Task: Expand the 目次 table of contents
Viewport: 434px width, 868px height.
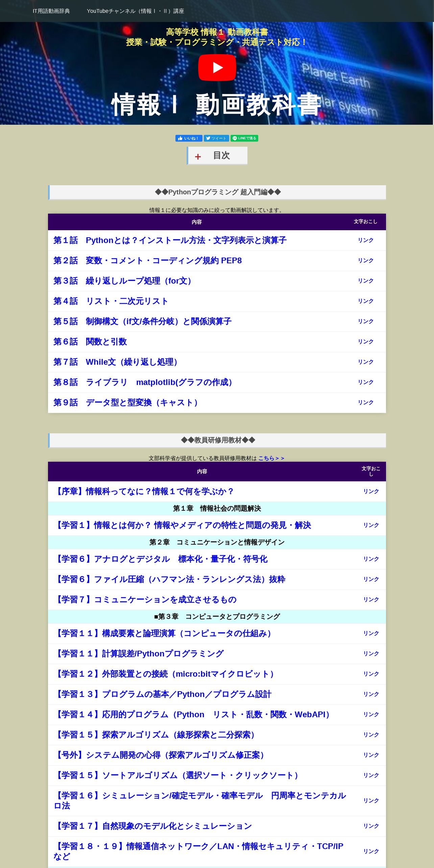Action: [x=217, y=155]
